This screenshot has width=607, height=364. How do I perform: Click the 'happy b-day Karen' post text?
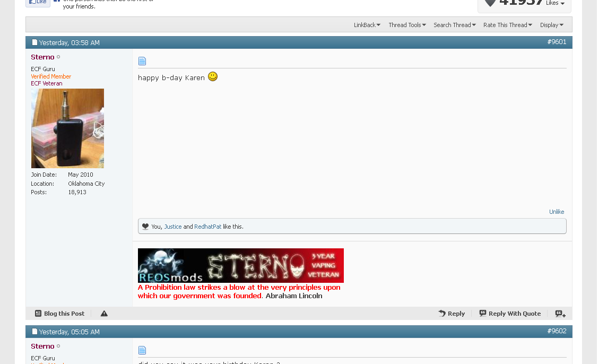171,77
